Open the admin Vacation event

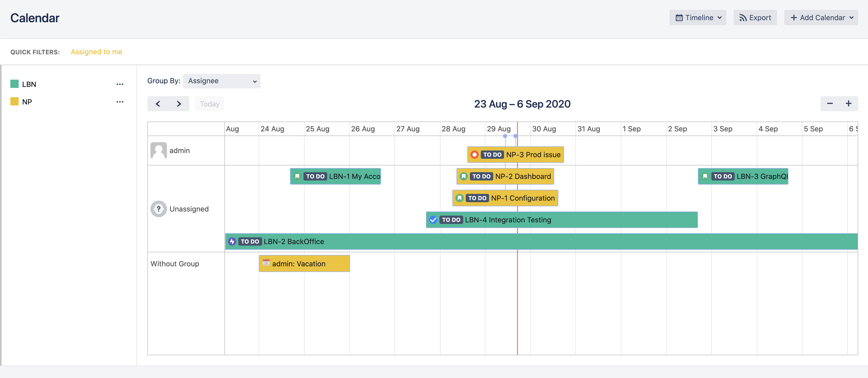pyautogui.click(x=304, y=263)
